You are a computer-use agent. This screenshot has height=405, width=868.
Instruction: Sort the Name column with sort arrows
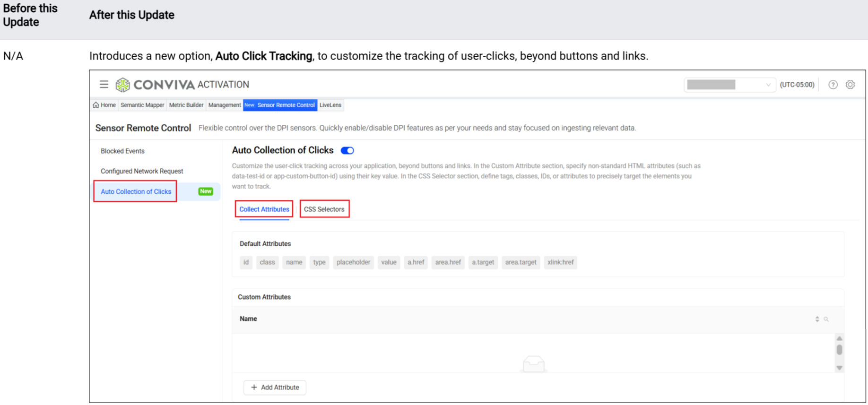(817, 319)
